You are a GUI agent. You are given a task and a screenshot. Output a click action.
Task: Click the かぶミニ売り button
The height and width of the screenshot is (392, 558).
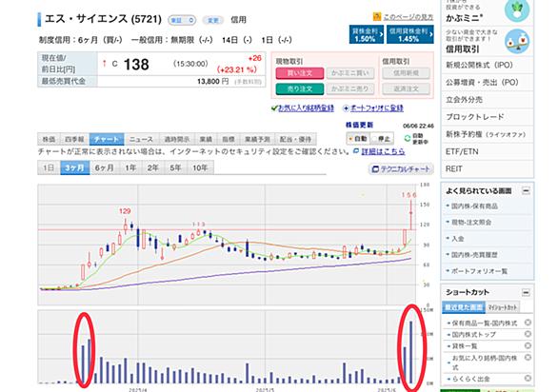pos(350,88)
